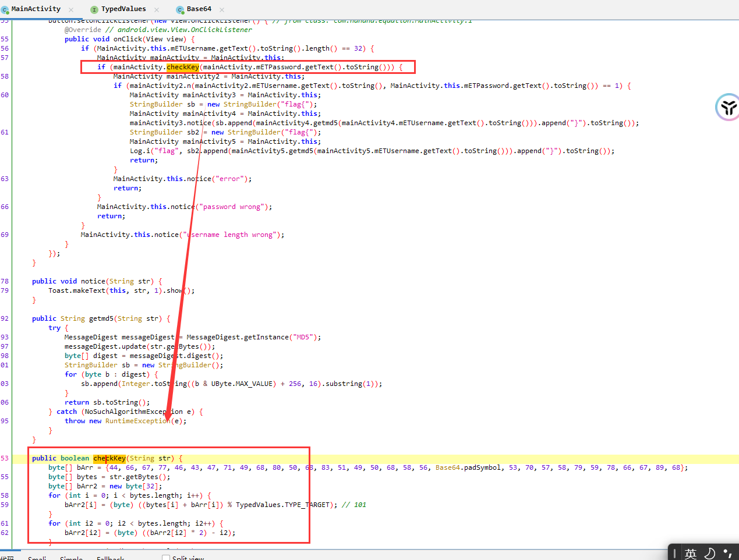Click the moon icon in IME bar

tap(710, 553)
